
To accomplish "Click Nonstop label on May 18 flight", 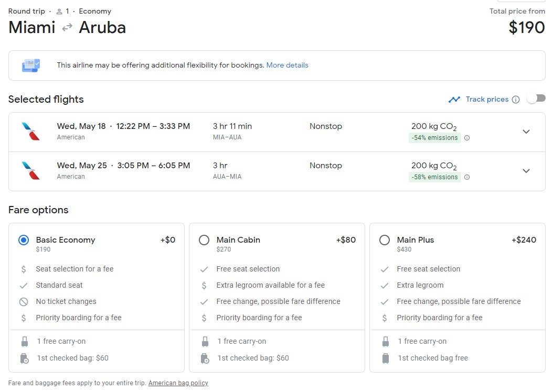I will (x=326, y=126).
